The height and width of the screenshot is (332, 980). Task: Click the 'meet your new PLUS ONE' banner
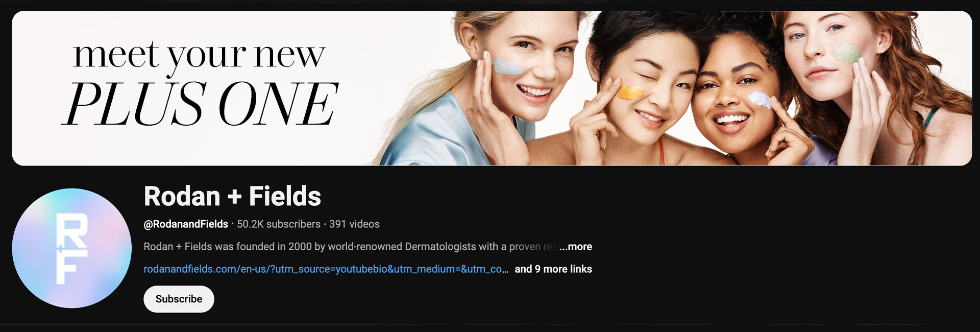[x=492, y=88]
